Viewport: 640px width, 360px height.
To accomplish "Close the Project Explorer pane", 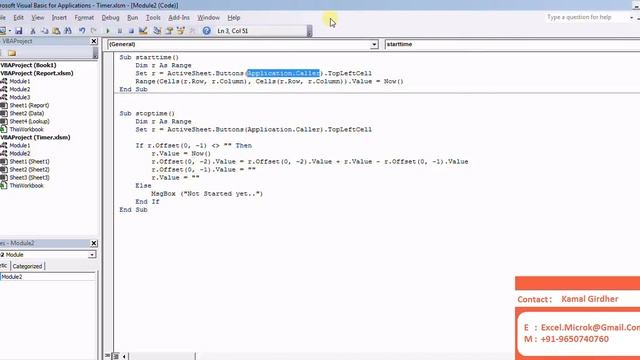I will (94, 41).
